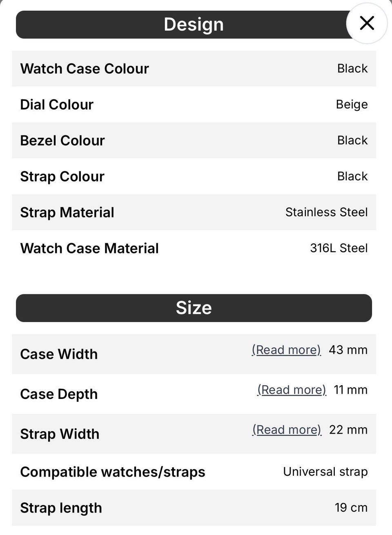Click the Universal strap value
Screen dimensions: 392x535
pyautogui.click(x=325, y=472)
